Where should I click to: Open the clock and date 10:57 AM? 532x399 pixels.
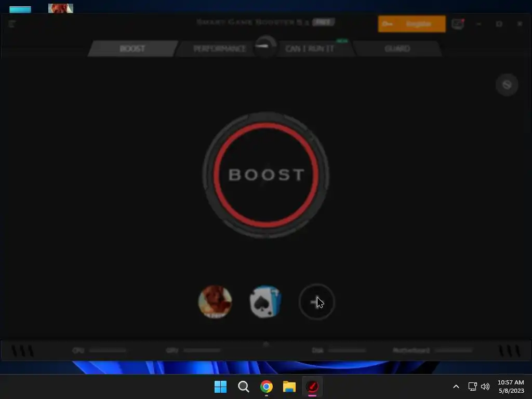point(511,387)
